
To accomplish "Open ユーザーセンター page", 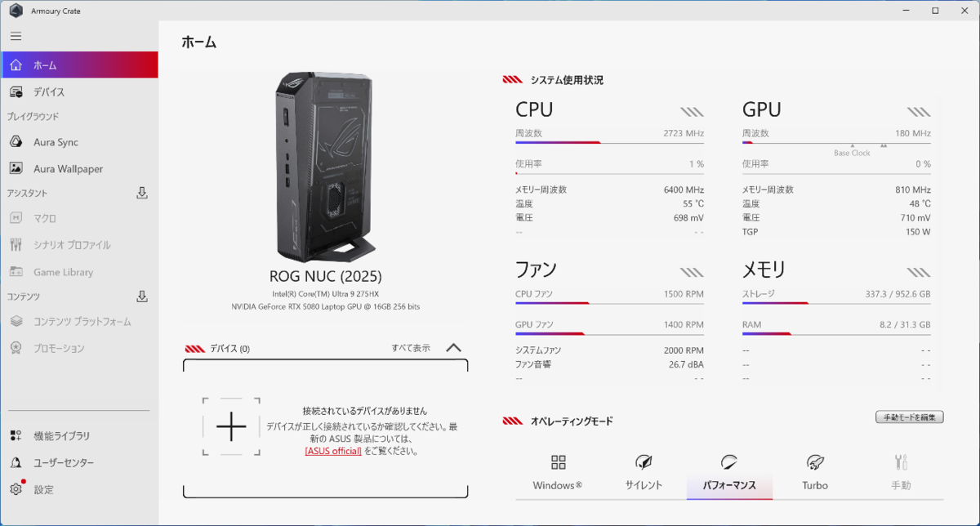I will click(79, 463).
